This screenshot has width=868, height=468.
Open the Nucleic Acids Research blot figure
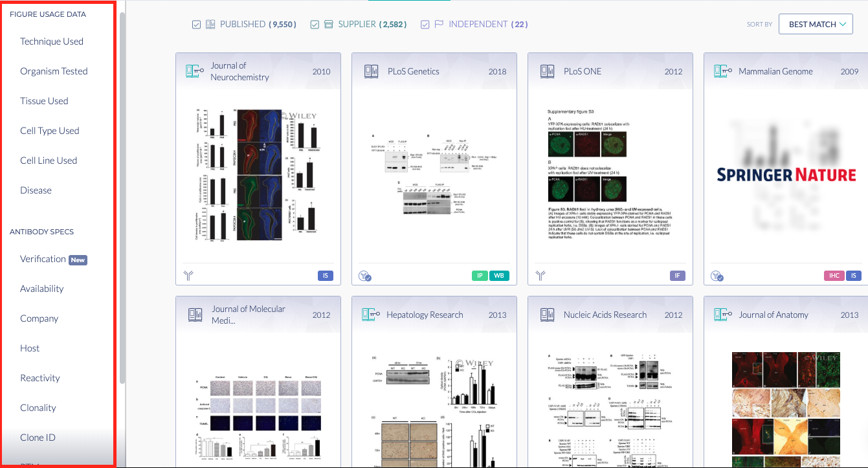tap(610, 410)
